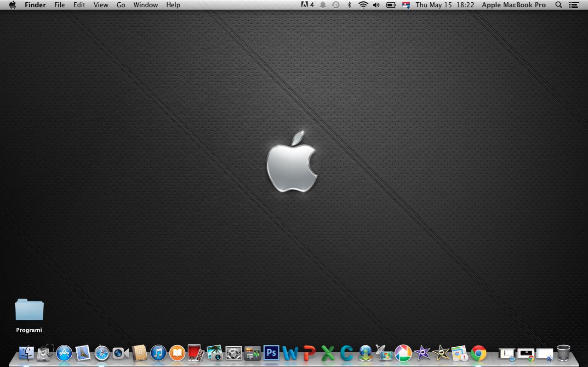Launch Microsoft Excel
Image resolution: width=588 pixels, height=367 pixels.
tap(327, 354)
